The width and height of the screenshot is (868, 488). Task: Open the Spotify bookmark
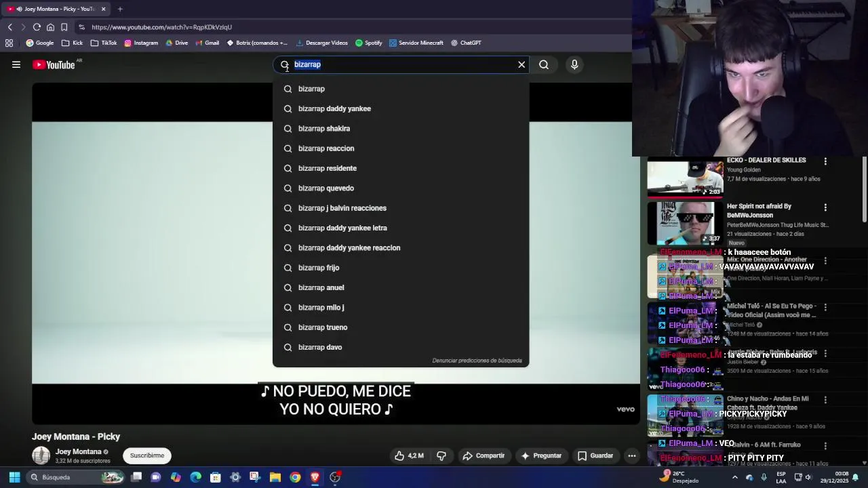click(369, 43)
